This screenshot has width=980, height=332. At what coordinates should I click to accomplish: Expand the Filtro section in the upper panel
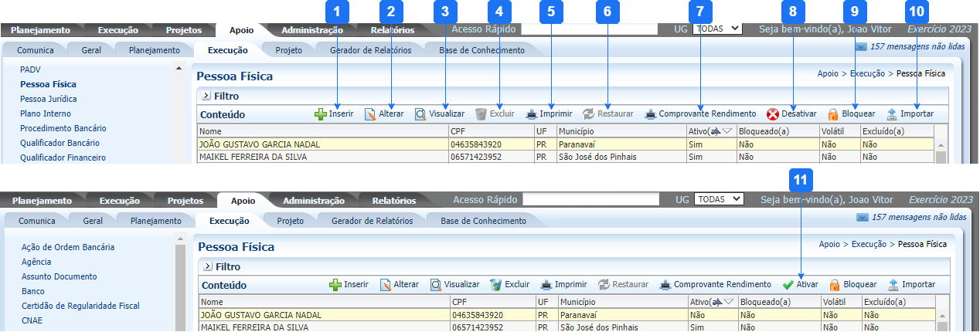tap(206, 97)
